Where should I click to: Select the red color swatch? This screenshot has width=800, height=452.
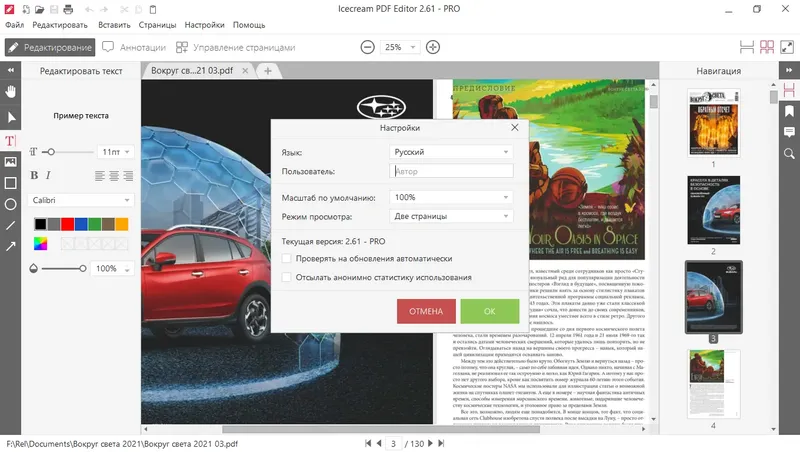click(x=67, y=224)
